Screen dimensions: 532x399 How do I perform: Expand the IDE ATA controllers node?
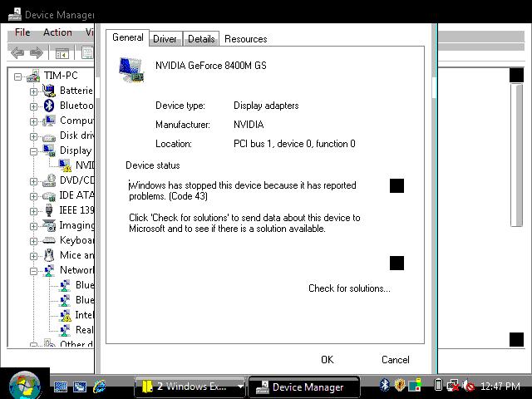tap(33, 196)
